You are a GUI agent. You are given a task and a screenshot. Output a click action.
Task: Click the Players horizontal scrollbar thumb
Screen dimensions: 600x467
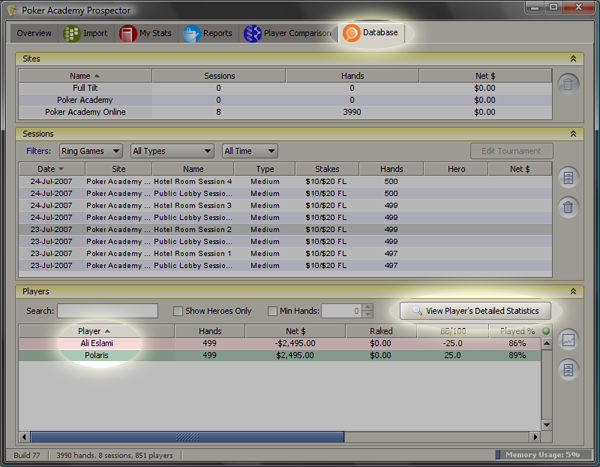point(187,437)
